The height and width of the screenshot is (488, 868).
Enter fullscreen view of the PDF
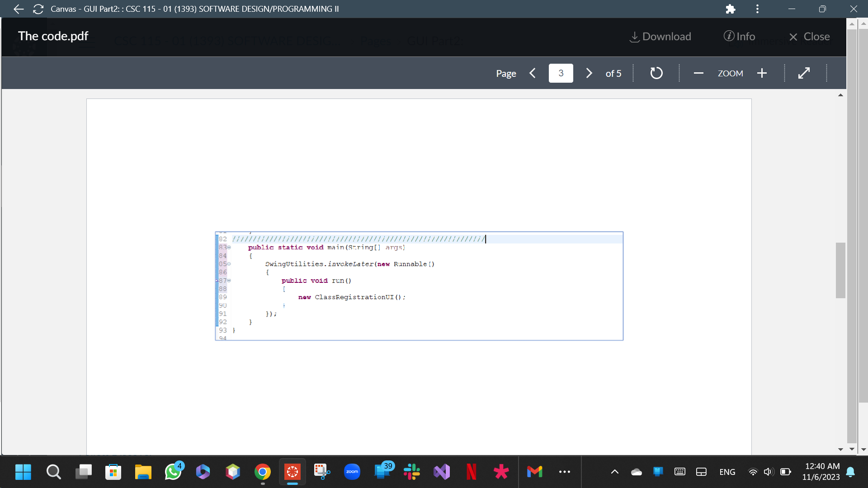point(804,73)
